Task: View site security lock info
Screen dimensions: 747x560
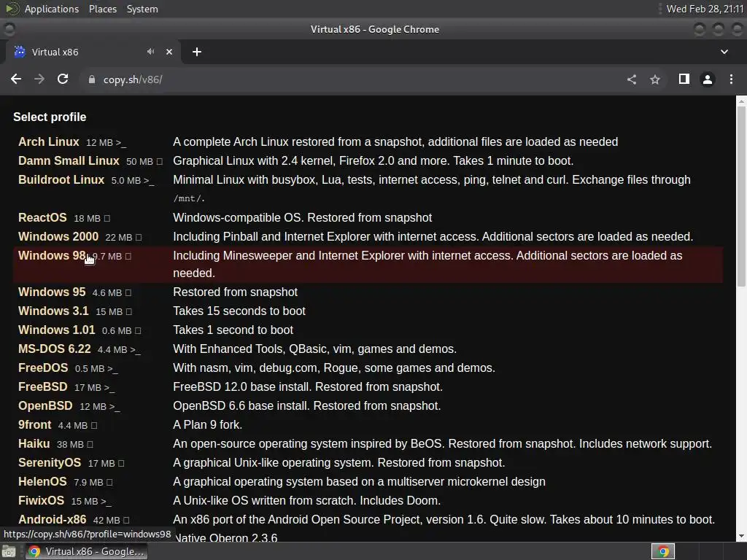Action: pos(92,79)
